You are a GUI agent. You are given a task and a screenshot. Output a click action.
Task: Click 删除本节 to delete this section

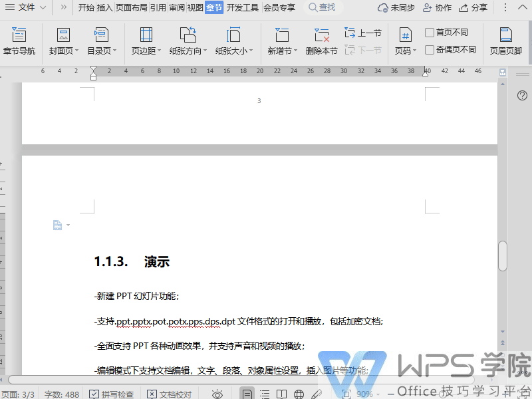click(322, 41)
